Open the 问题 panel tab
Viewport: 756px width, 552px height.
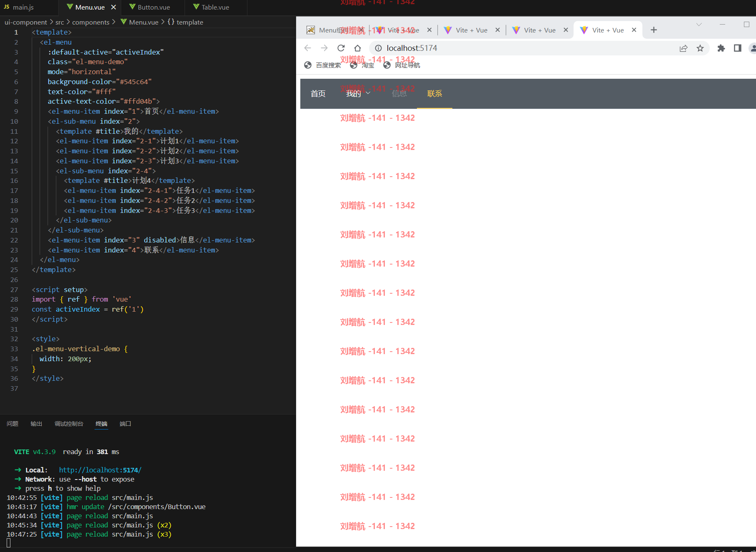tap(12, 424)
